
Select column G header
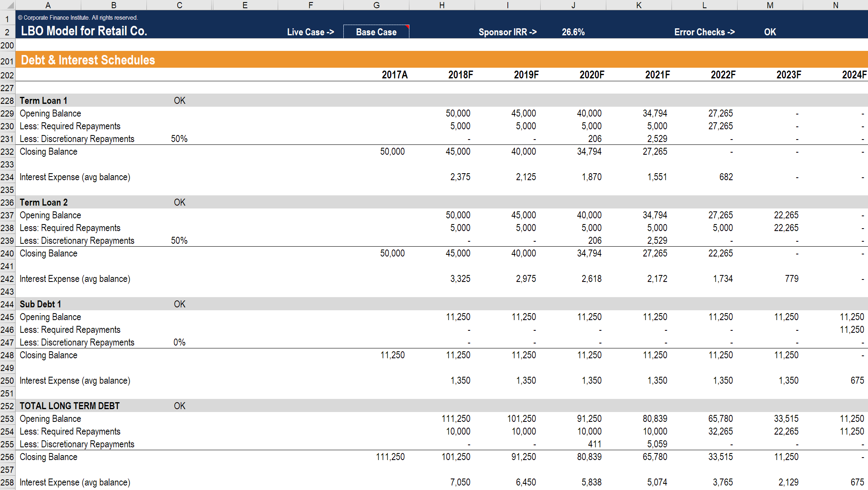376,5
